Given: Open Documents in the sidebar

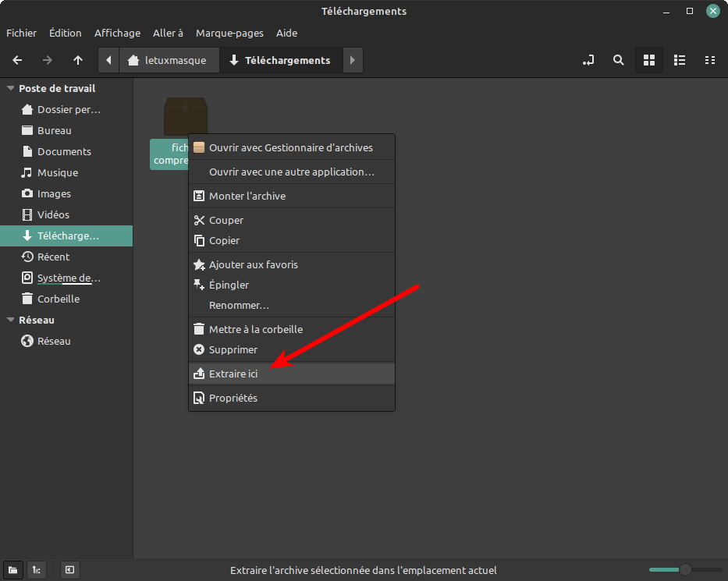Looking at the screenshot, I should (x=66, y=152).
